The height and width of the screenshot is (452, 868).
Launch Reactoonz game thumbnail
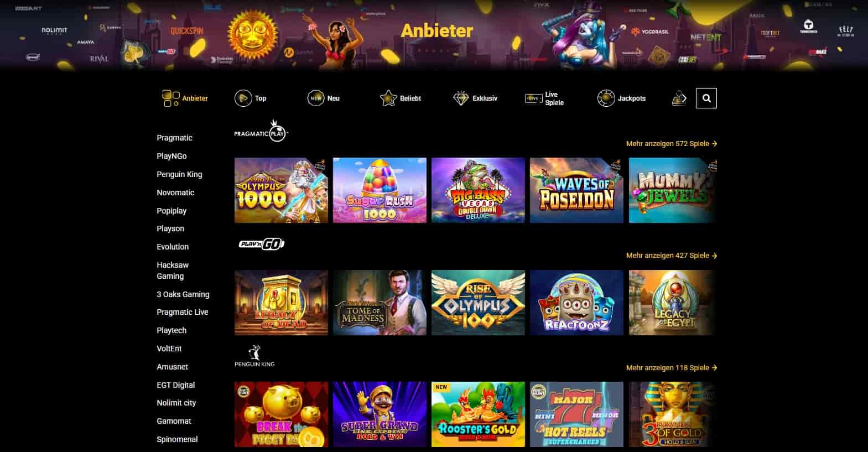[576, 303]
